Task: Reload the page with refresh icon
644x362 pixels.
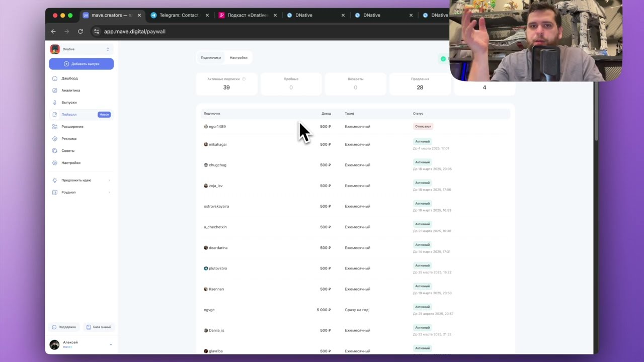Action: [x=80, y=31]
